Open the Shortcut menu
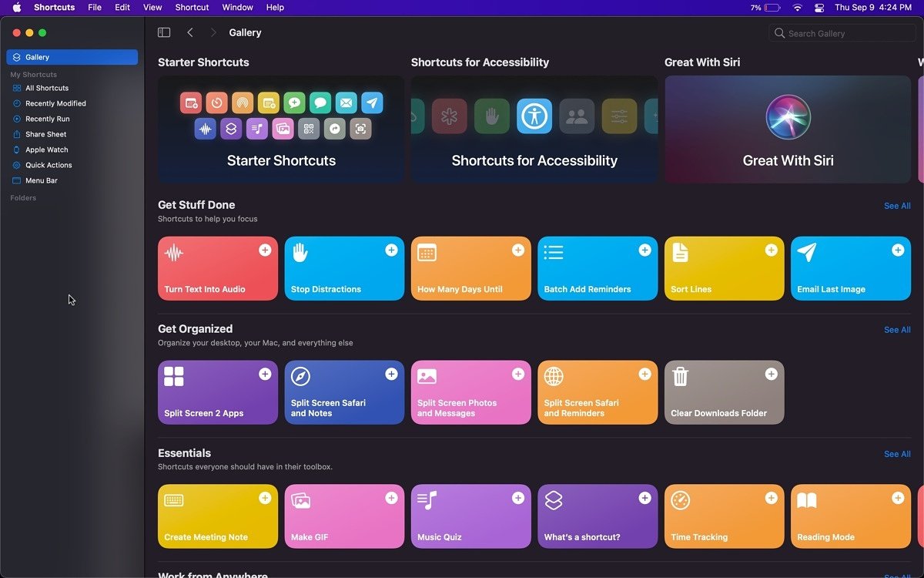Screen dimensions: 924x578 point(192,8)
